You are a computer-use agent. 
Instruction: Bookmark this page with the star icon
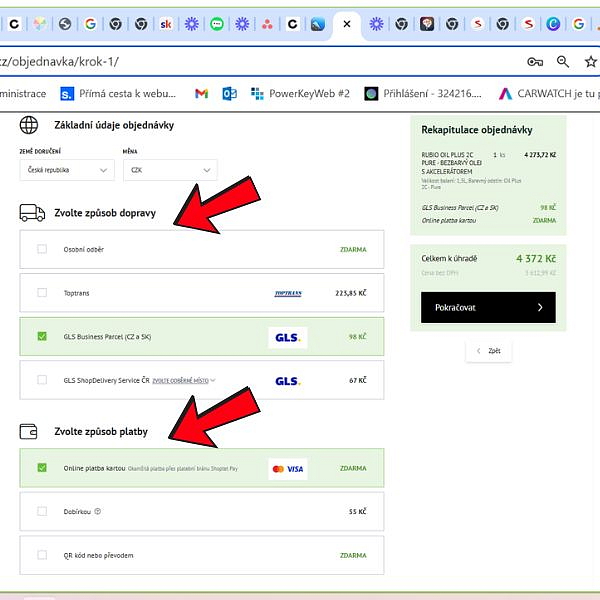591,62
